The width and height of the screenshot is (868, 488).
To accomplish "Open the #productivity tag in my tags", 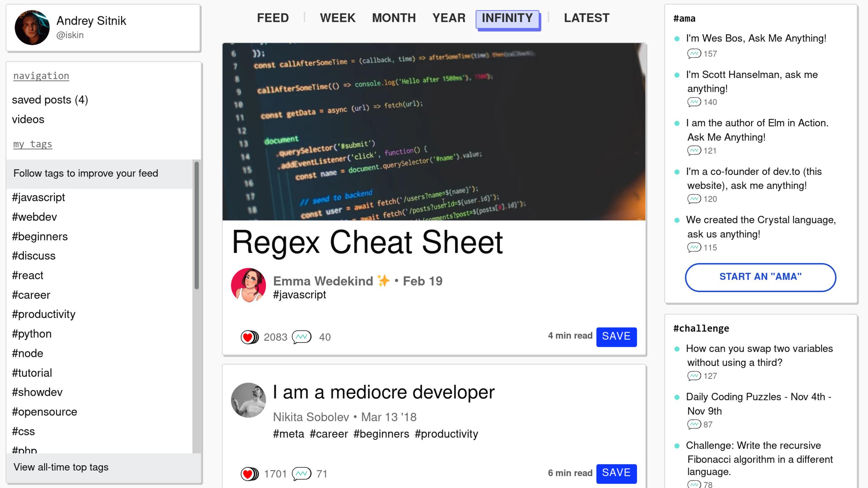I will (x=44, y=314).
